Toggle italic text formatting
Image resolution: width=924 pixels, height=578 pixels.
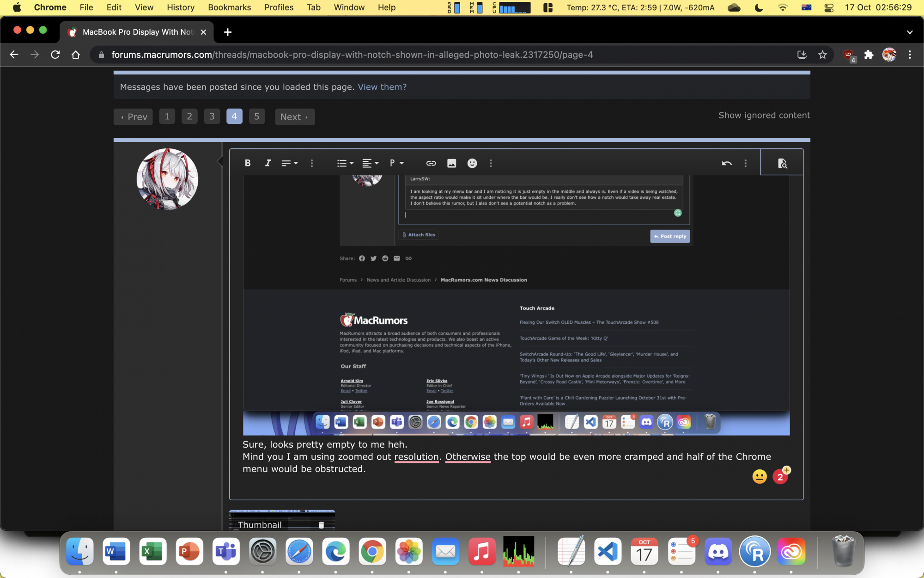268,163
